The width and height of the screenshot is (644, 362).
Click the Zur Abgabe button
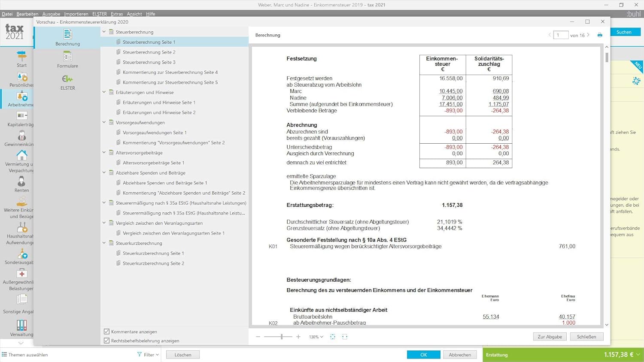click(x=550, y=337)
